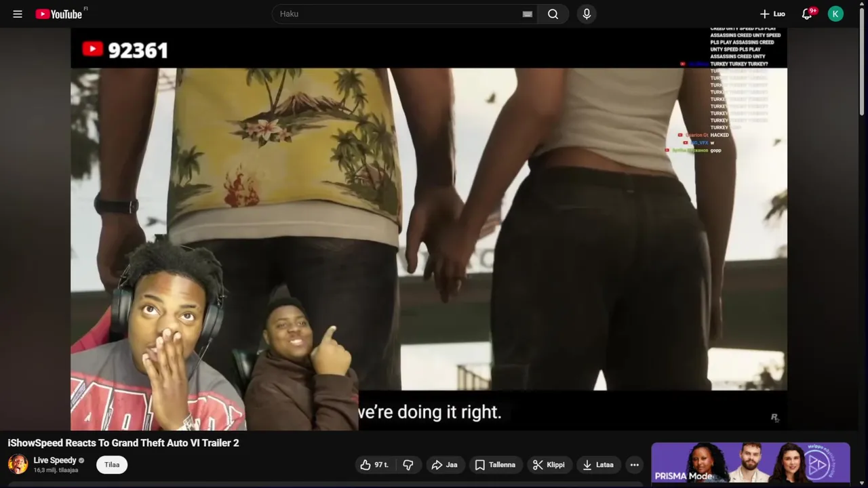Viewport: 868px width, 488px height.
Task: Click the 16,3 milj. tilaajaa subscriber count
Action: [x=56, y=470]
